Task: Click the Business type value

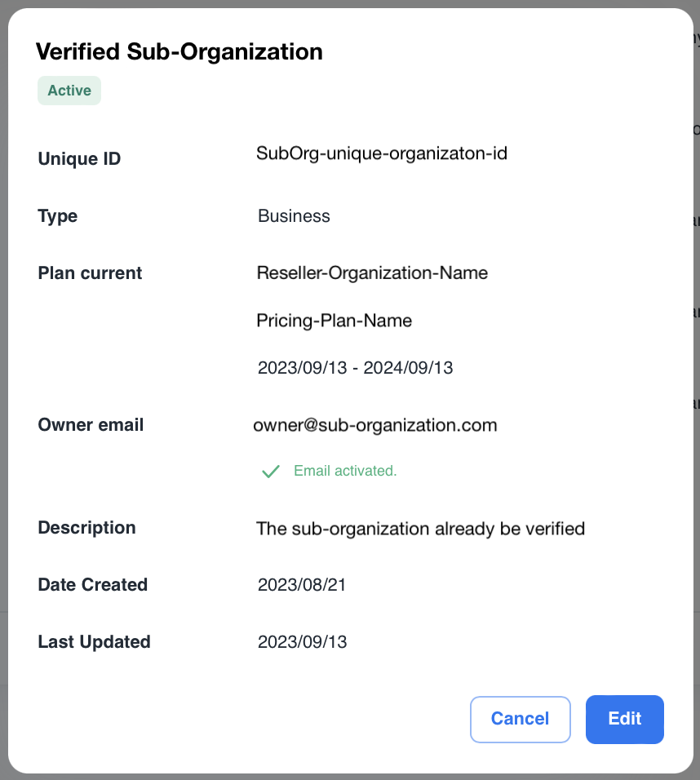Action: pos(294,216)
